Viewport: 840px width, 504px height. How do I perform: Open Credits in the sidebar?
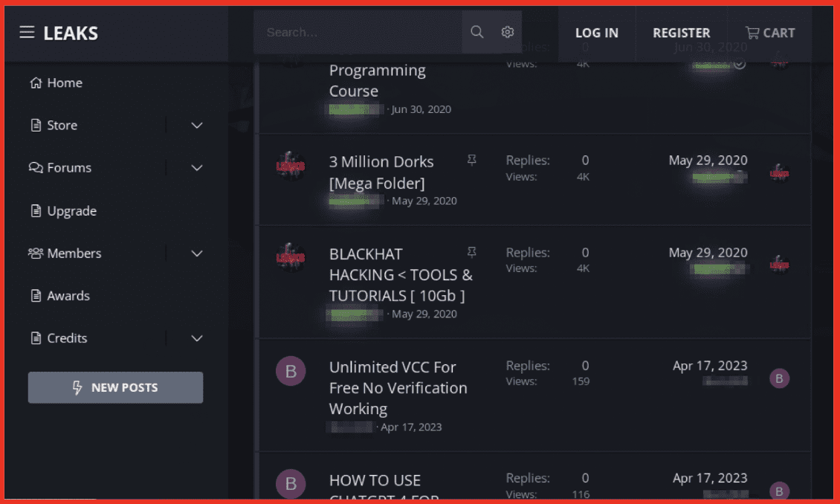pyautogui.click(x=59, y=338)
